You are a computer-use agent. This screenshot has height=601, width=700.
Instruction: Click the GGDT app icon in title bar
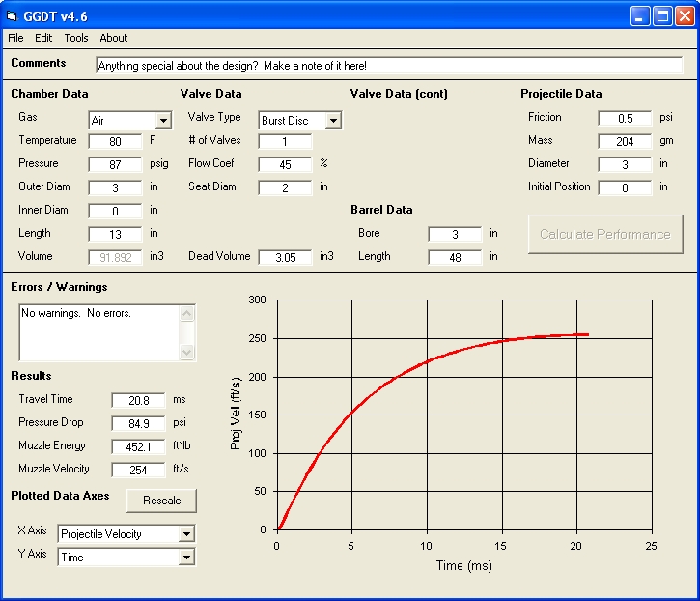click(13, 15)
